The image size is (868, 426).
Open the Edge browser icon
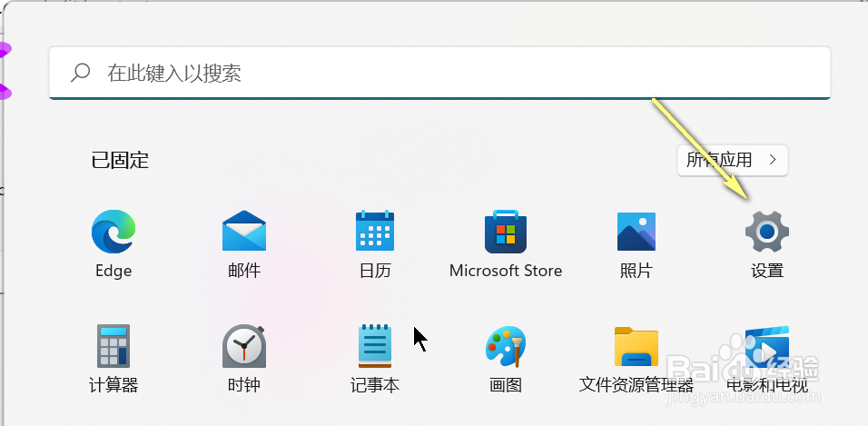[113, 232]
